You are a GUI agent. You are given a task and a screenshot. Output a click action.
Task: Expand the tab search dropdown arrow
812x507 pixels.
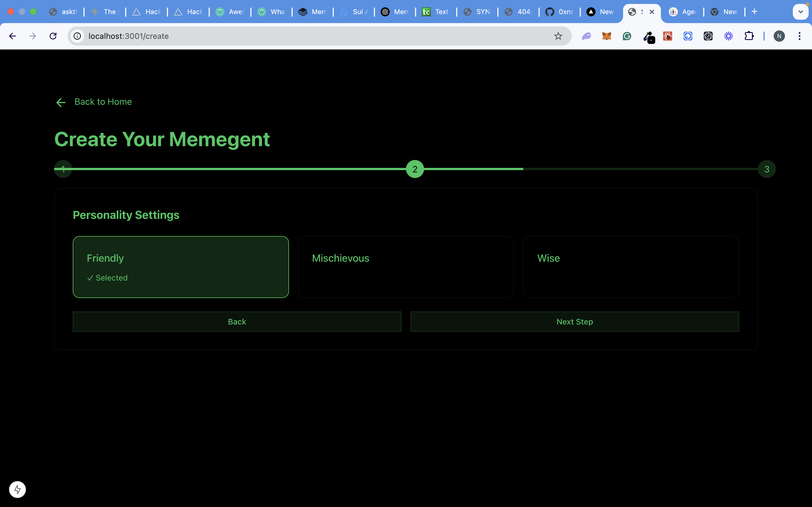(x=800, y=12)
